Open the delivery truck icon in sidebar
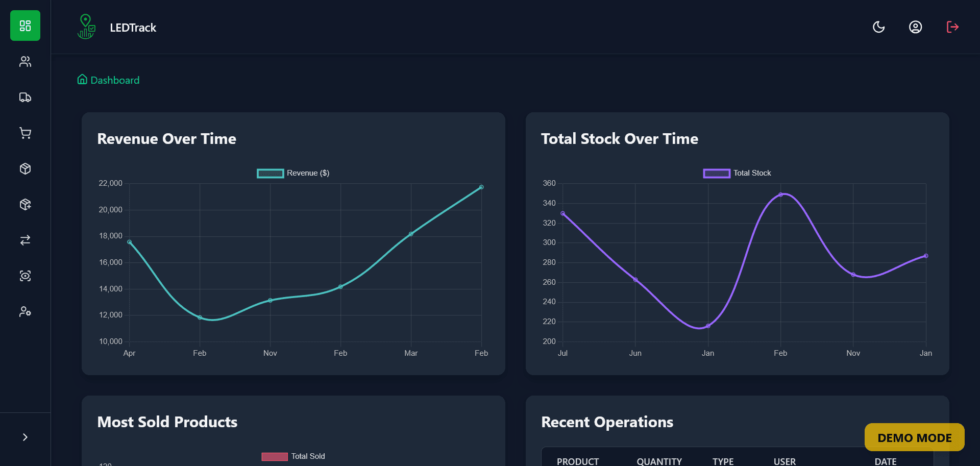 (25, 97)
